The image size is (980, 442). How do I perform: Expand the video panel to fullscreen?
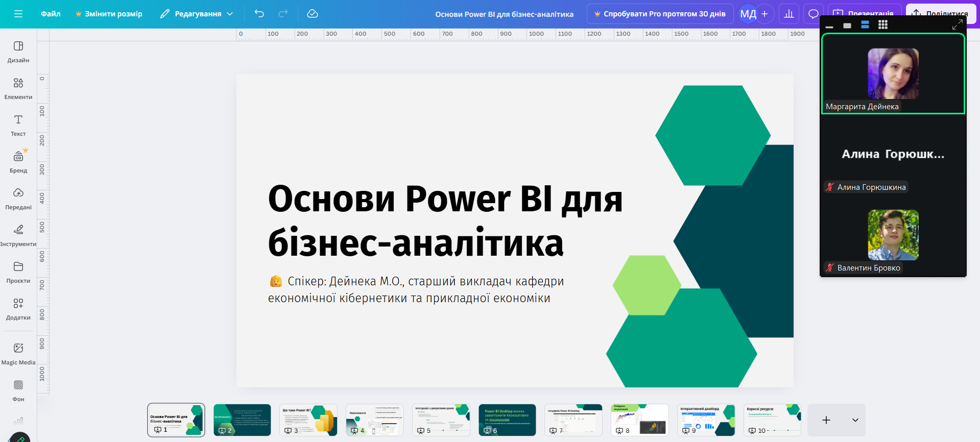pos(957,24)
